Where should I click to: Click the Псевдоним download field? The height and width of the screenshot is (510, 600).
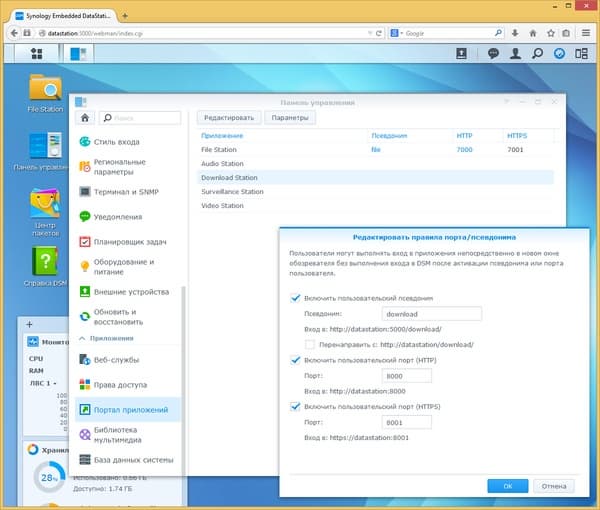click(x=432, y=314)
